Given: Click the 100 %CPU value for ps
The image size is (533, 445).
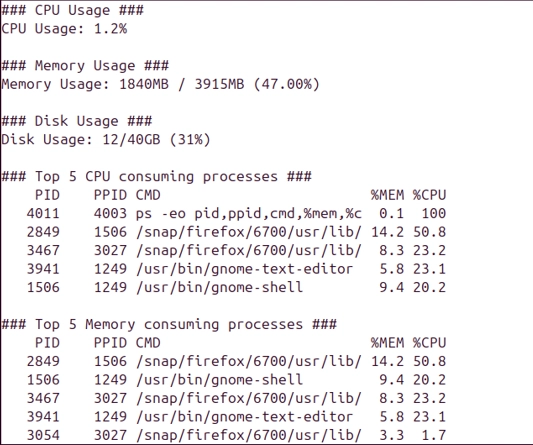Looking at the screenshot, I should (433, 213).
